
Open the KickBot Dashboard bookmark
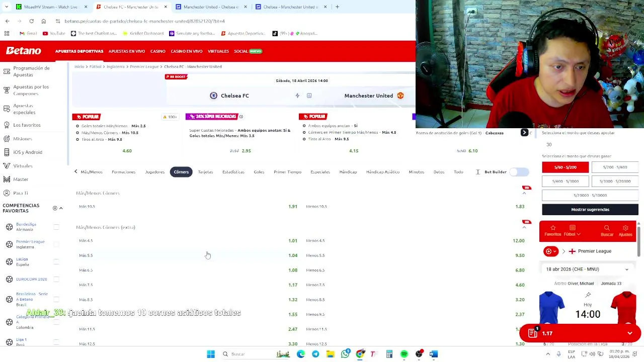pyautogui.click(x=143, y=33)
